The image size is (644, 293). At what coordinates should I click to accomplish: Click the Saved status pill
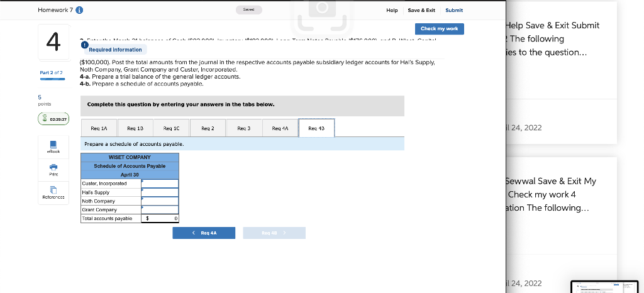(x=249, y=10)
